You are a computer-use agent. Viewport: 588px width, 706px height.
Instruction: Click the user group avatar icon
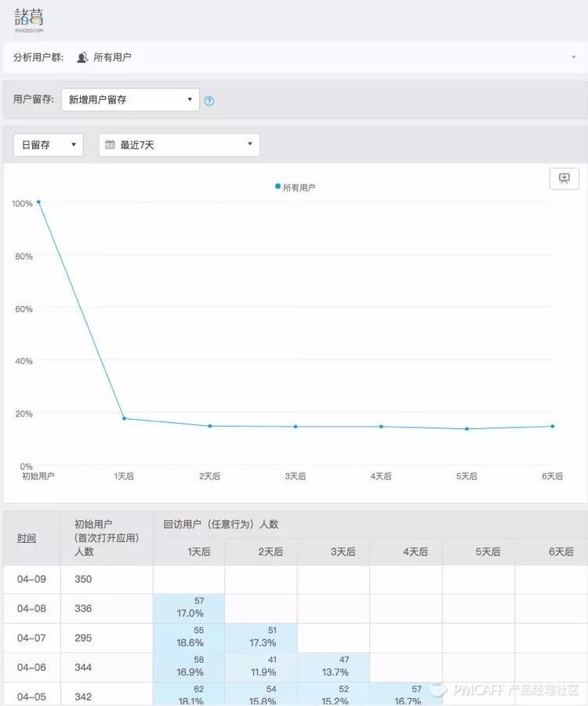coord(82,57)
